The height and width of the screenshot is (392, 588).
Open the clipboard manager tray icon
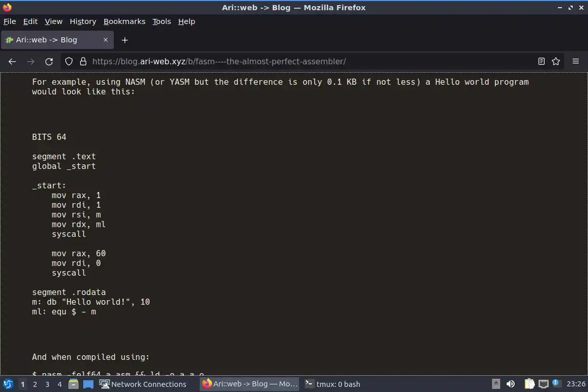point(529,384)
